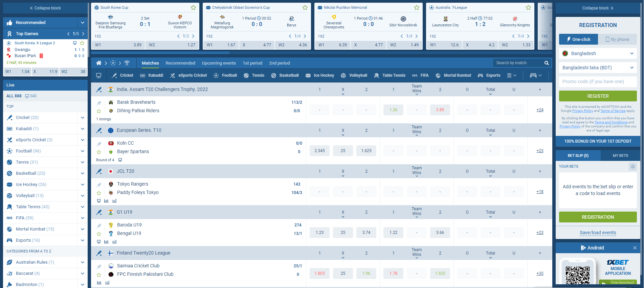Switch to the 1st period tab
The width and height of the screenshot is (644, 288).
click(x=252, y=63)
